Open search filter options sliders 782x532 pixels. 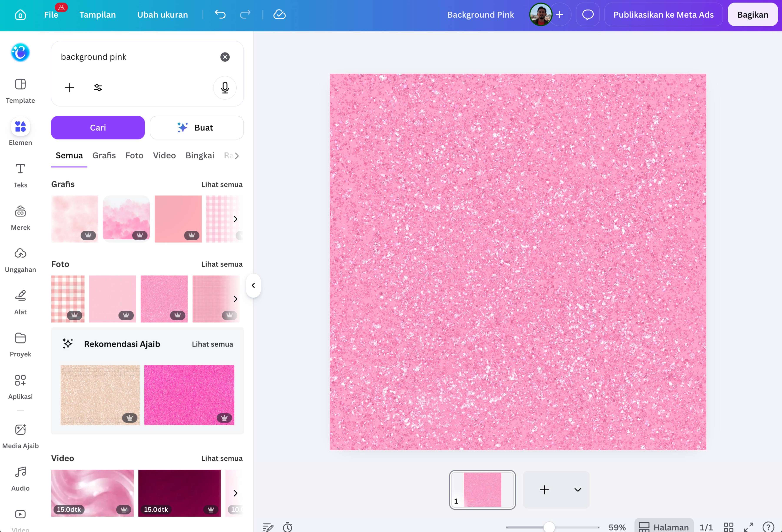98,88
